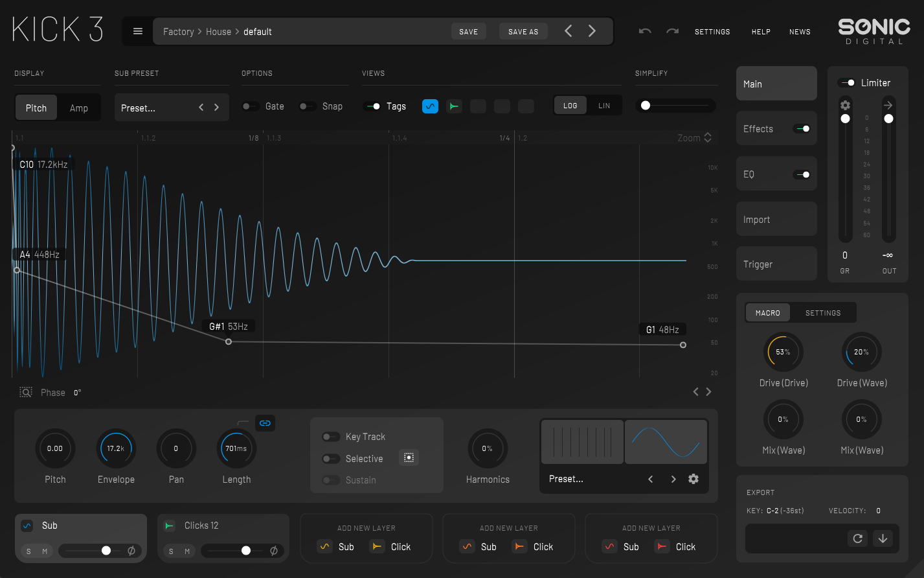Click the export download arrow icon
924x578 pixels.
[883, 538]
